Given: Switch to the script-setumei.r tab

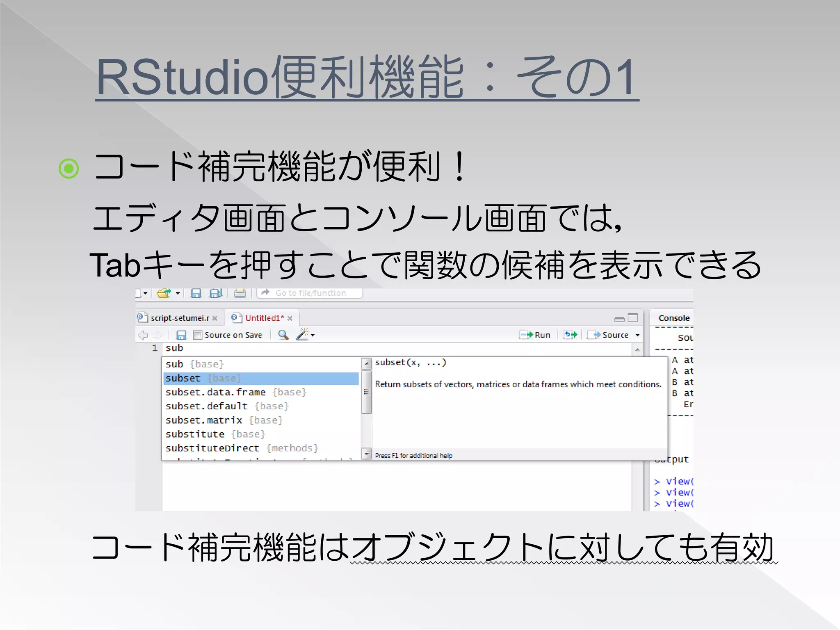Looking at the screenshot, I should [x=180, y=318].
